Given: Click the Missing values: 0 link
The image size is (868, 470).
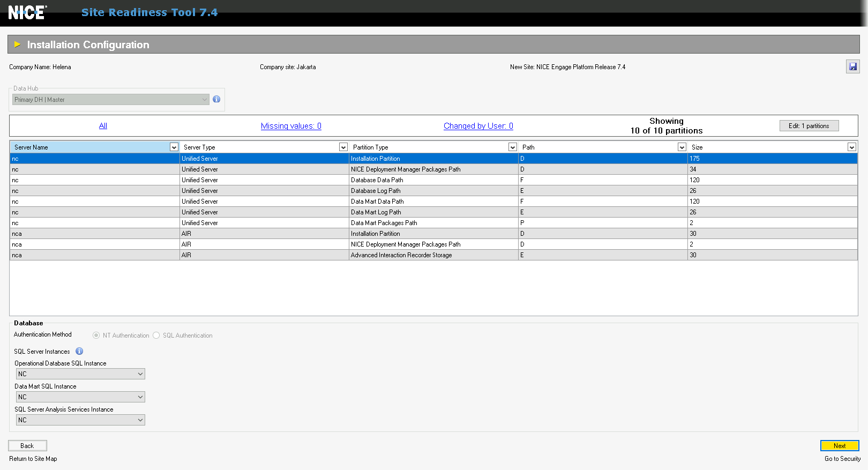Looking at the screenshot, I should click(291, 126).
